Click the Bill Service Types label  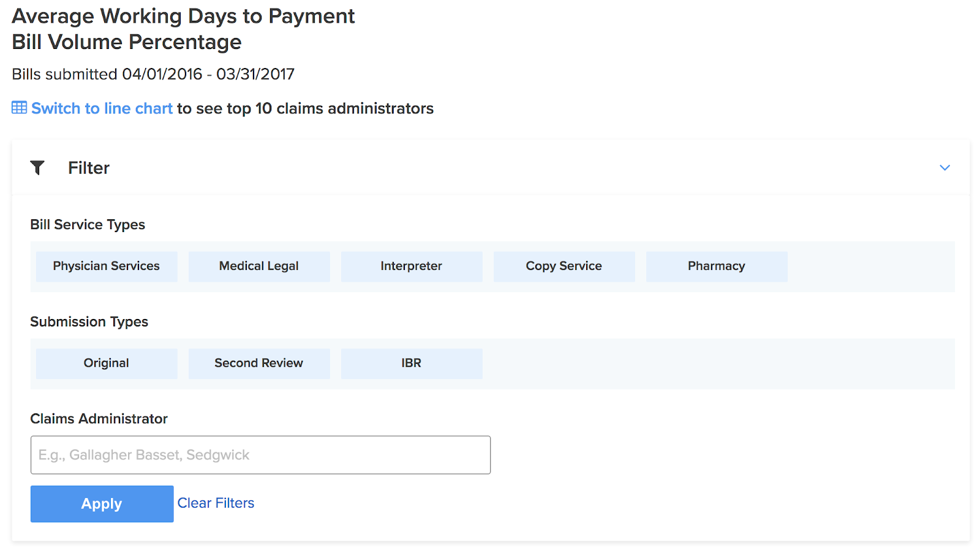click(88, 225)
